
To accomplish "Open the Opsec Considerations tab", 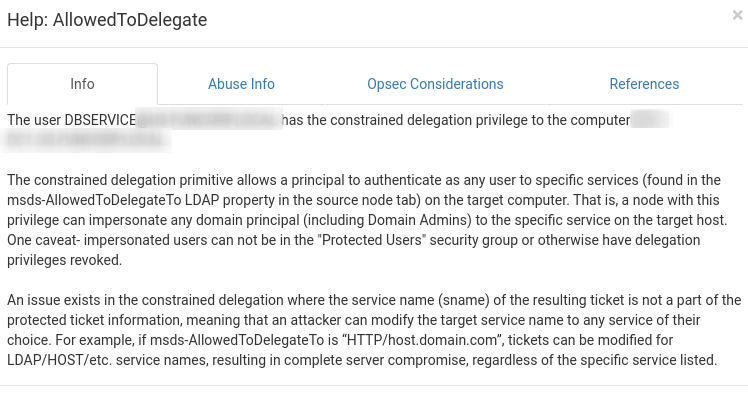I will [435, 84].
